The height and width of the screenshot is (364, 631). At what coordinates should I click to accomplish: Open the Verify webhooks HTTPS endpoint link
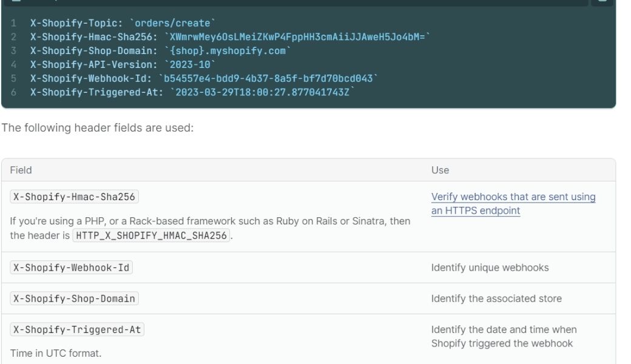click(513, 203)
